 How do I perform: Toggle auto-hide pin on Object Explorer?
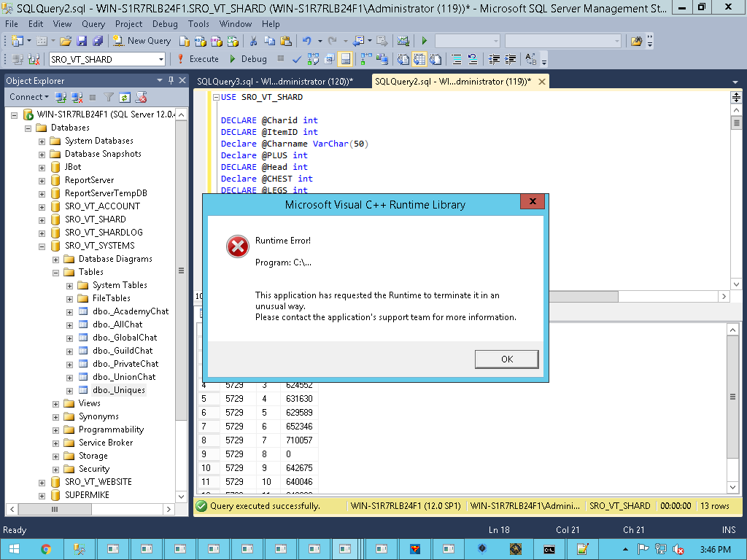171,80
